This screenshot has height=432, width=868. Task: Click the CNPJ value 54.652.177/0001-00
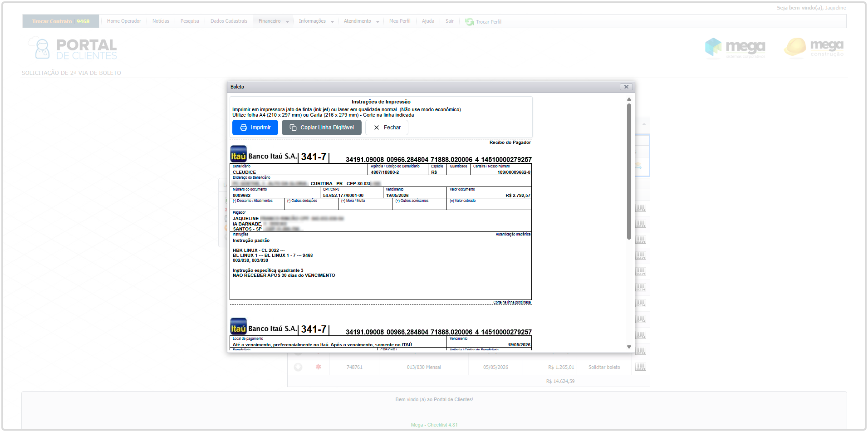coord(343,196)
